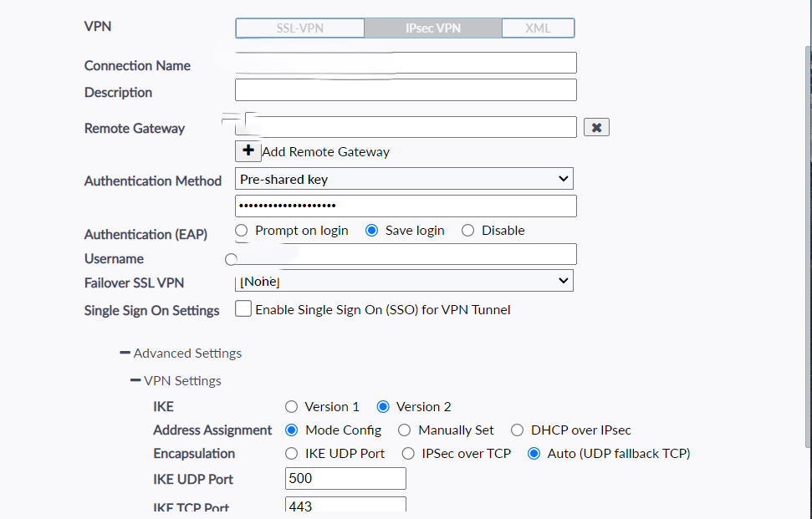This screenshot has height=519, width=812.
Task: Click the IKE UDP Port field
Action: pyautogui.click(x=345, y=479)
